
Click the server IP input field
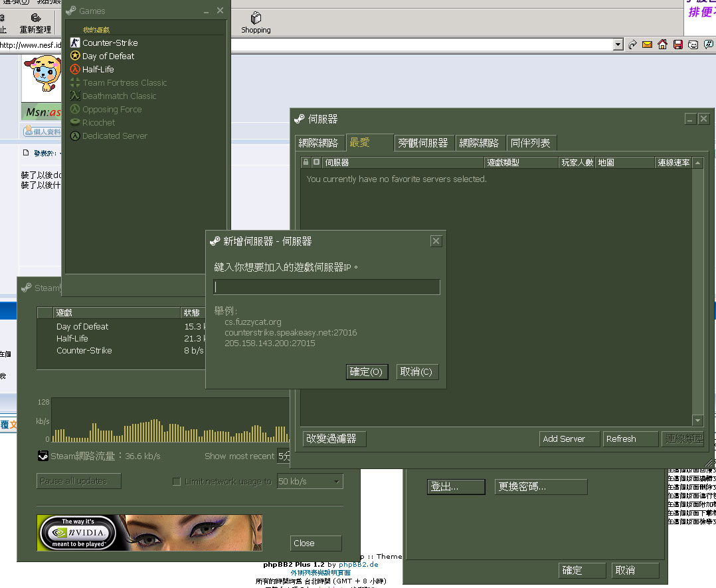pyautogui.click(x=327, y=287)
